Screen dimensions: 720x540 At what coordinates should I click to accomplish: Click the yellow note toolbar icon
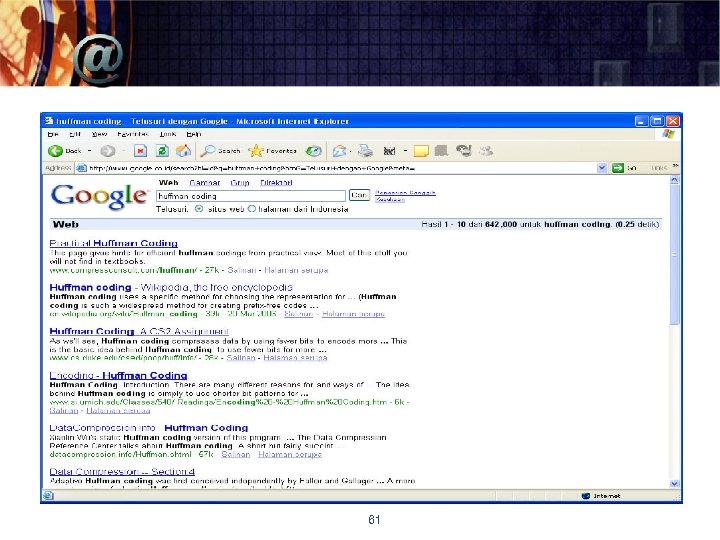[421, 151]
